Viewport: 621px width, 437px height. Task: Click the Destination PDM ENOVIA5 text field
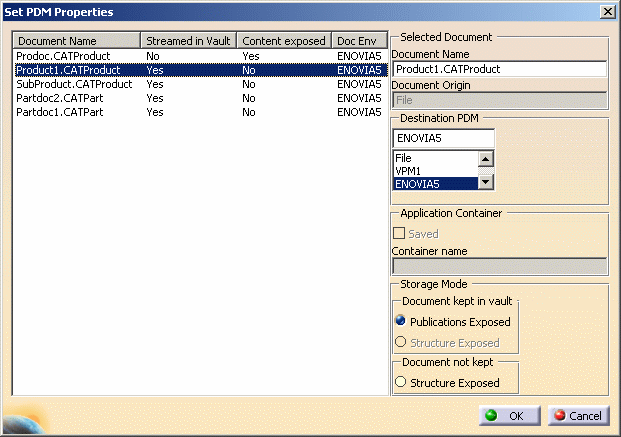point(444,138)
